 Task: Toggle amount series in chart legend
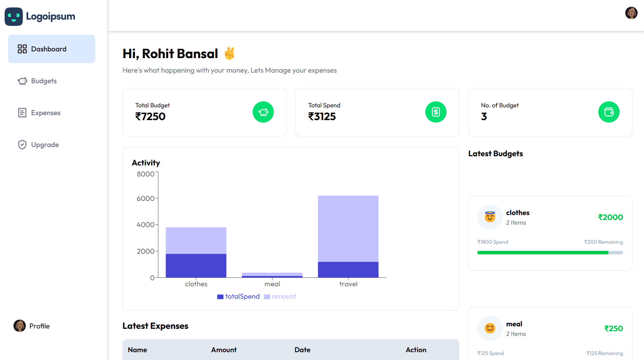pos(280,297)
